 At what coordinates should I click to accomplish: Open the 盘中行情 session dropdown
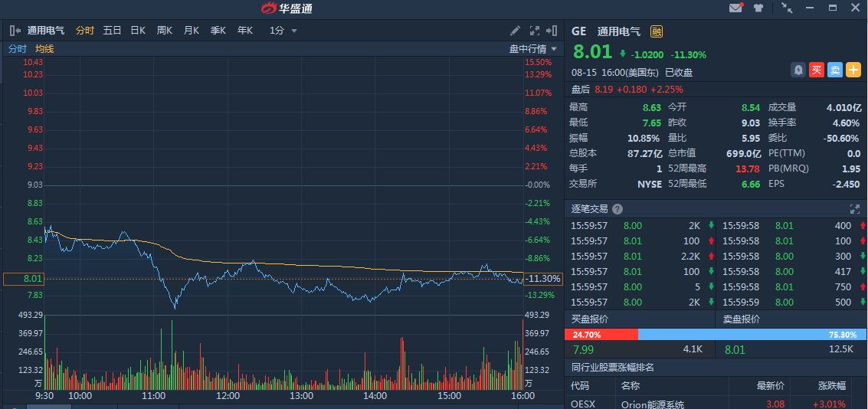[533, 49]
